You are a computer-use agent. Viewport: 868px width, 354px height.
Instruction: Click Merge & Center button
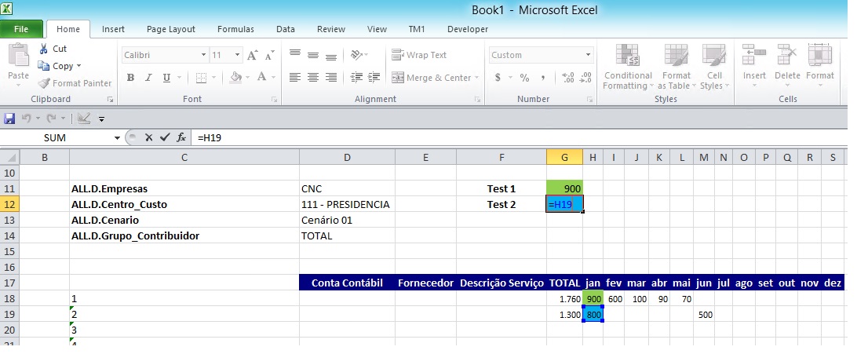tap(431, 78)
